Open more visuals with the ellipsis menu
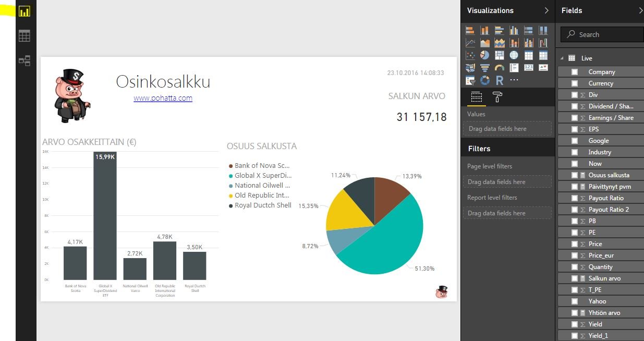The height and width of the screenshot is (341, 644). (x=514, y=80)
